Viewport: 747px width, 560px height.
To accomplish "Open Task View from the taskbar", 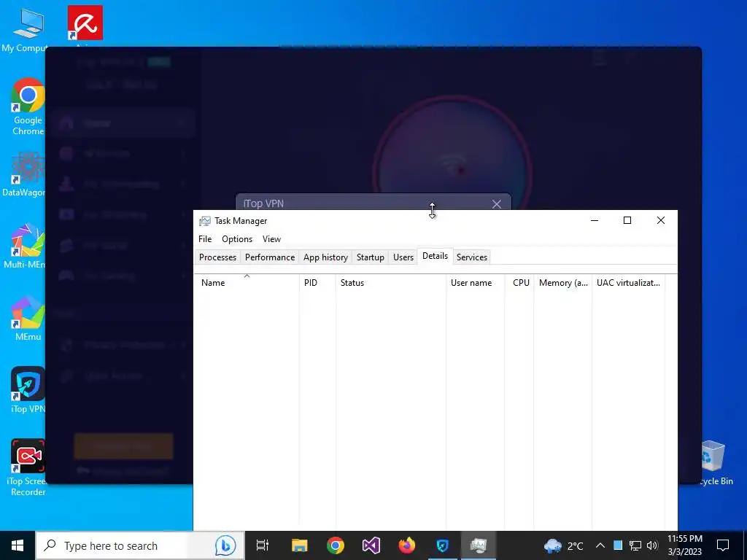I will click(263, 545).
